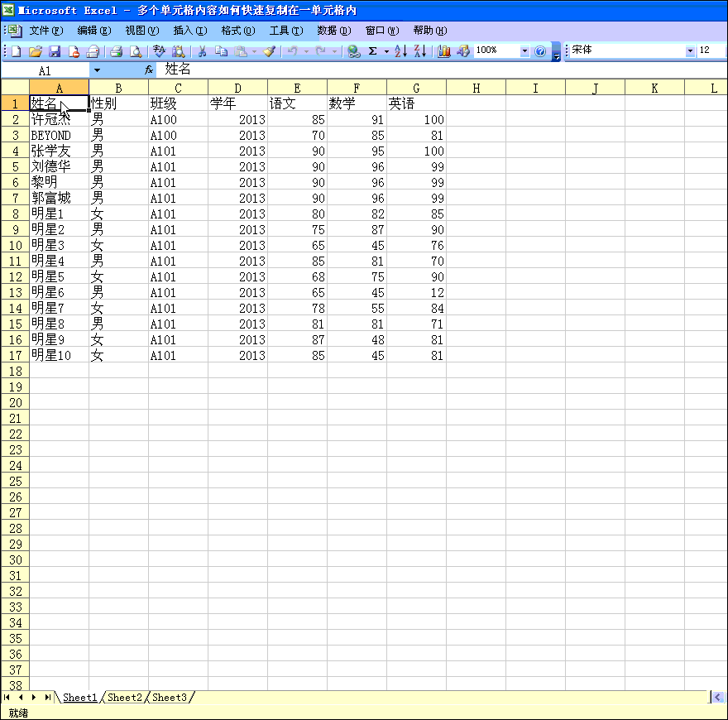Click the Print icon in the toolbar
Screen dimensions: 728x720
pos(116,51)
